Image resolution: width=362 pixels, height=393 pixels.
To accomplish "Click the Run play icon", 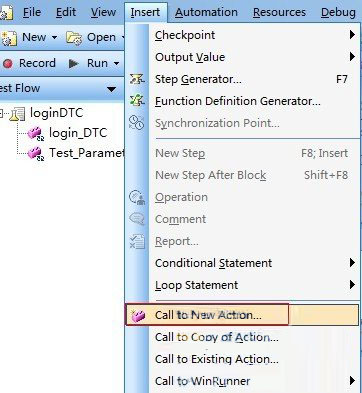I will 74,63.
